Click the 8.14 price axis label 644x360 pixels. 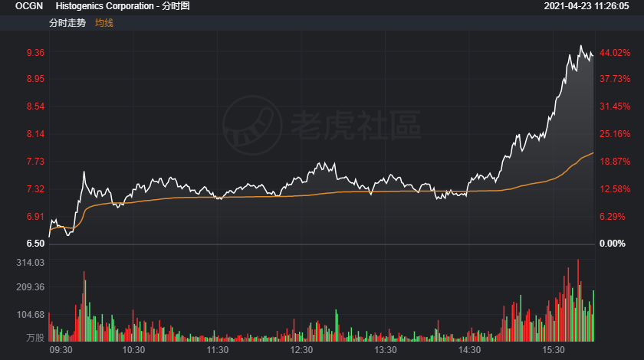tap(35, 134)
